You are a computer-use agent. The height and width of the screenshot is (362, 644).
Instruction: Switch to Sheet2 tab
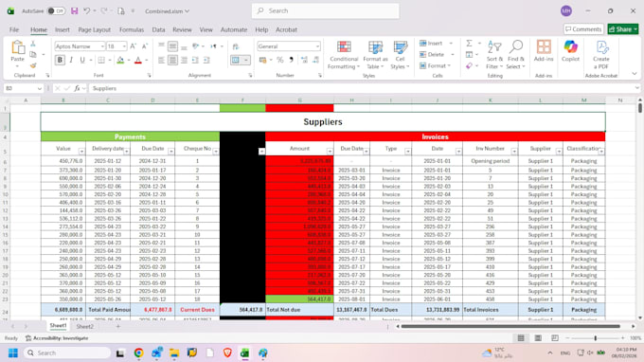click(85, 326)
